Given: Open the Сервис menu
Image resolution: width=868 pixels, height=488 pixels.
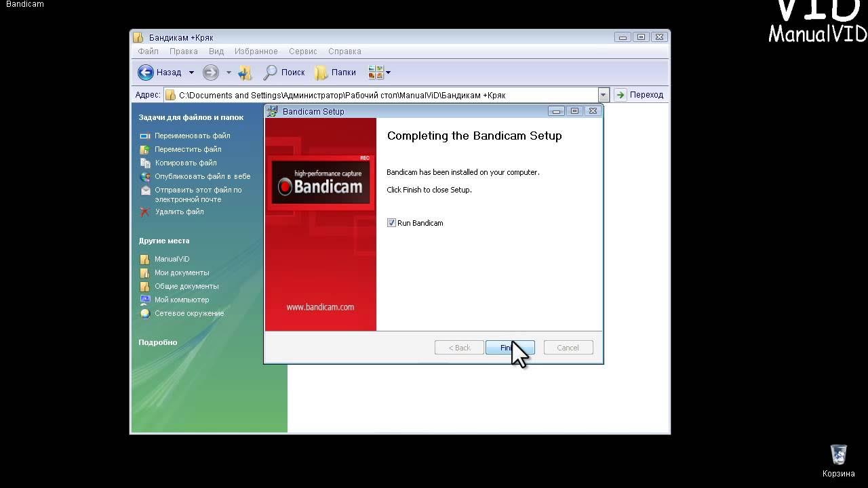Looking at the screenshot, I should pyautogui.click(x=303, y=52).
